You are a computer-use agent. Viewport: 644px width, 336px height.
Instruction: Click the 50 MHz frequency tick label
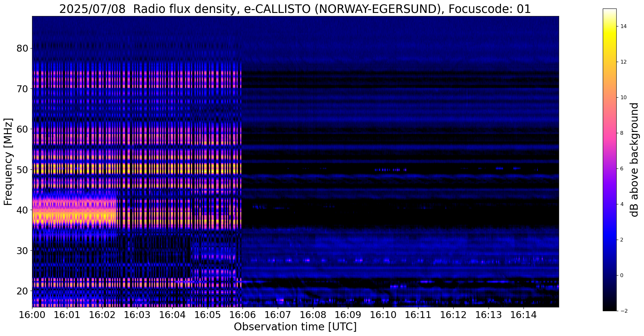tap(22, 169)
